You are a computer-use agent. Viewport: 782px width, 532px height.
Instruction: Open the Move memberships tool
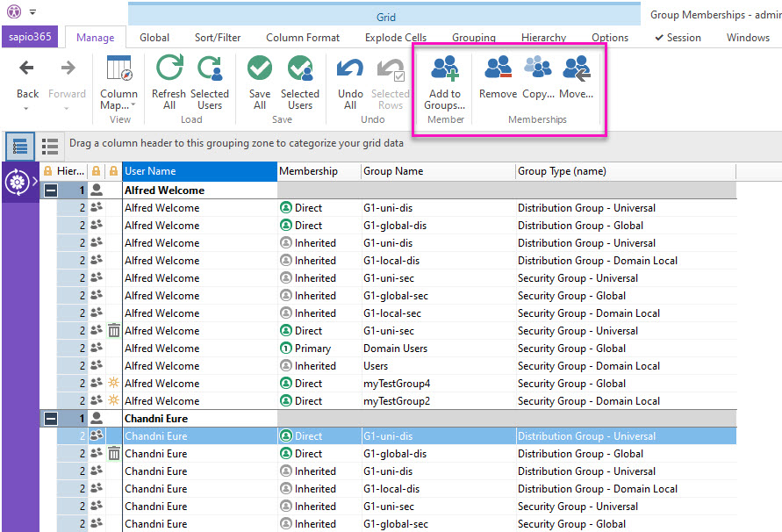[x=576, y=78]
